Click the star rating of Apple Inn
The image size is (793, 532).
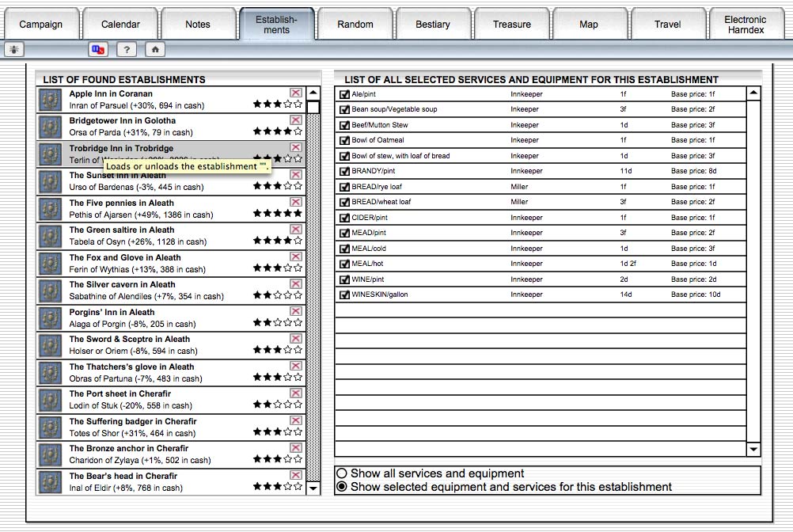(x=278, y=104)
